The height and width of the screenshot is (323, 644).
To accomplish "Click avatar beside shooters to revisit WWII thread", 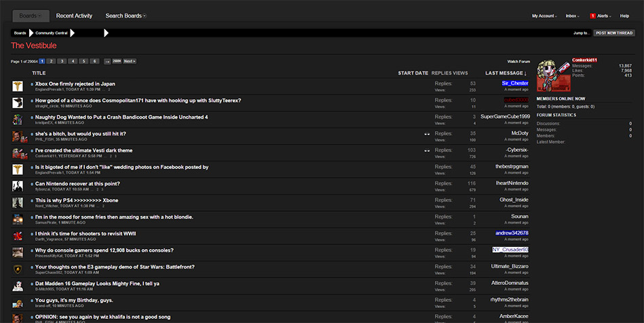I will pyautogui.click(x=17, y=236).
